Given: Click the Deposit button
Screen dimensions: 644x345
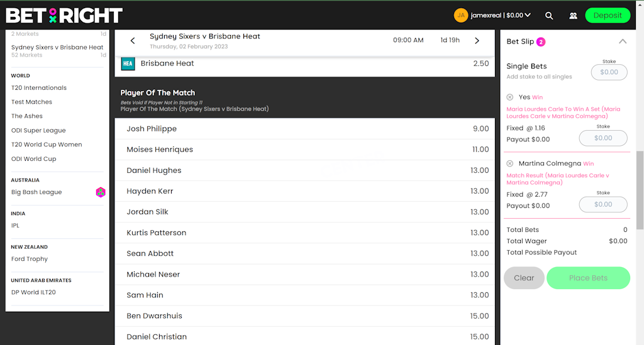Looking at the screenshot, I should coord(608,15).
